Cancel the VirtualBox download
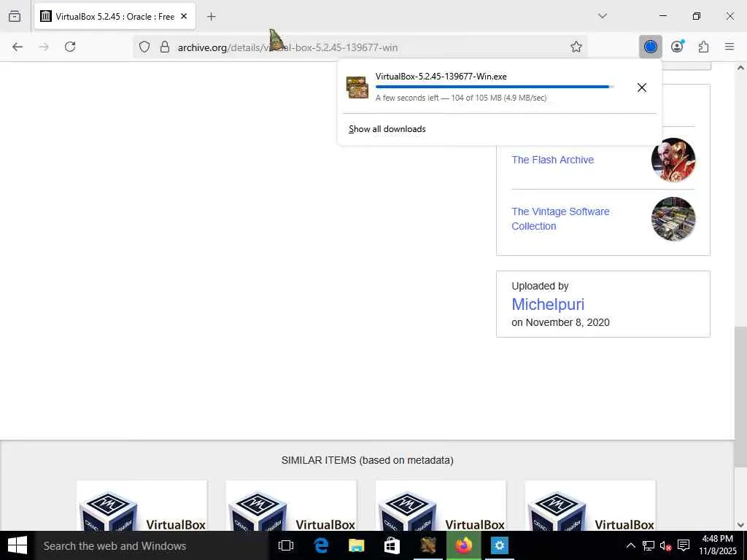 tap(642, 87)
